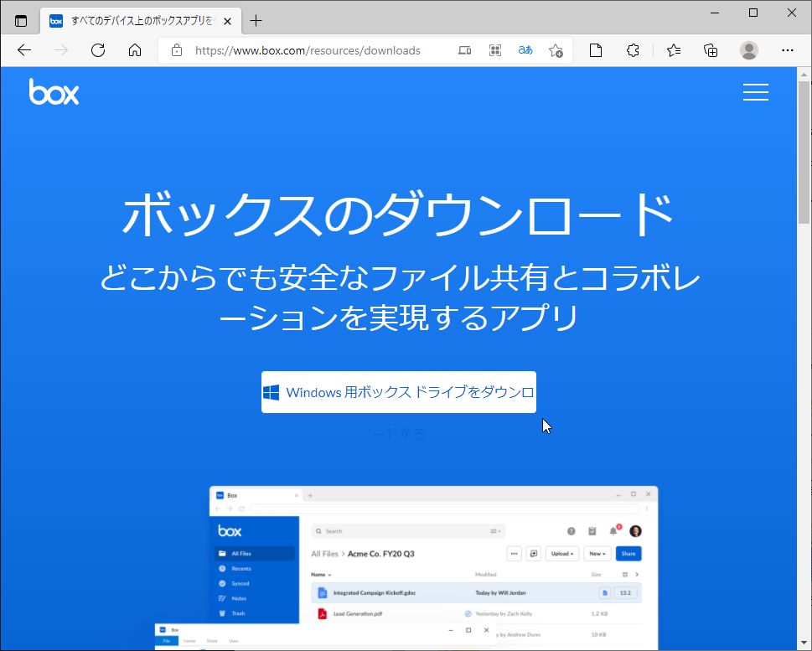Click the Windows Box Drive download button
This screenshot has width=812, height=651.
tap(398, 391)
